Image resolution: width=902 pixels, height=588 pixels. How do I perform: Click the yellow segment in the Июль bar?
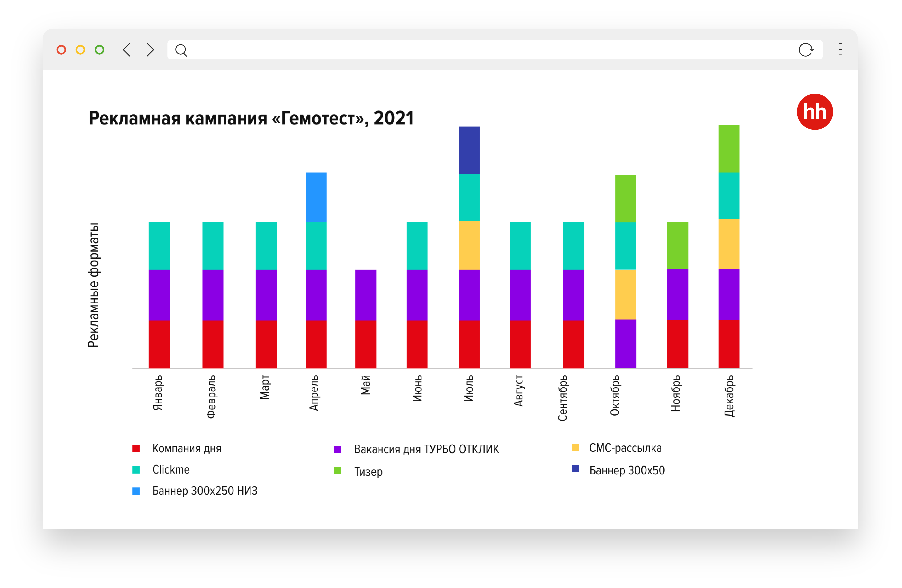click(x=469, y=245)
